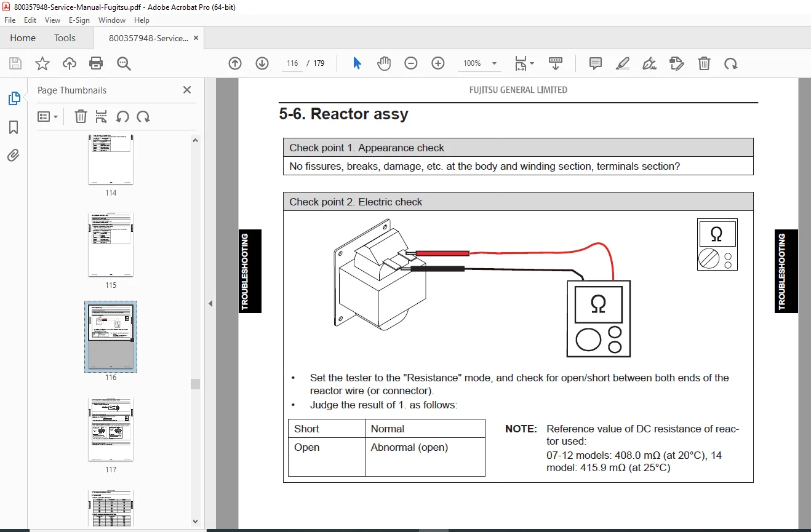
Task: Switch to the Tools tab
Action: pyautogui.click(x=65, y=38)
